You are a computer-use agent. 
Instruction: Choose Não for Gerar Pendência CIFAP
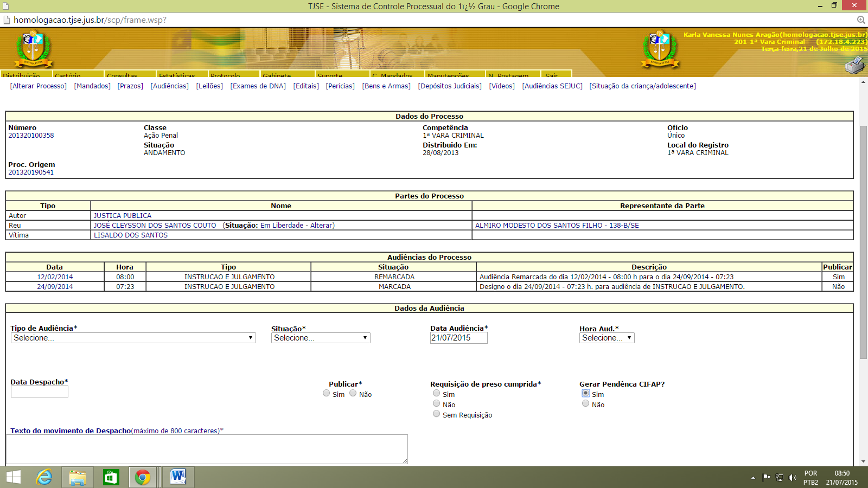coord(585,404)
